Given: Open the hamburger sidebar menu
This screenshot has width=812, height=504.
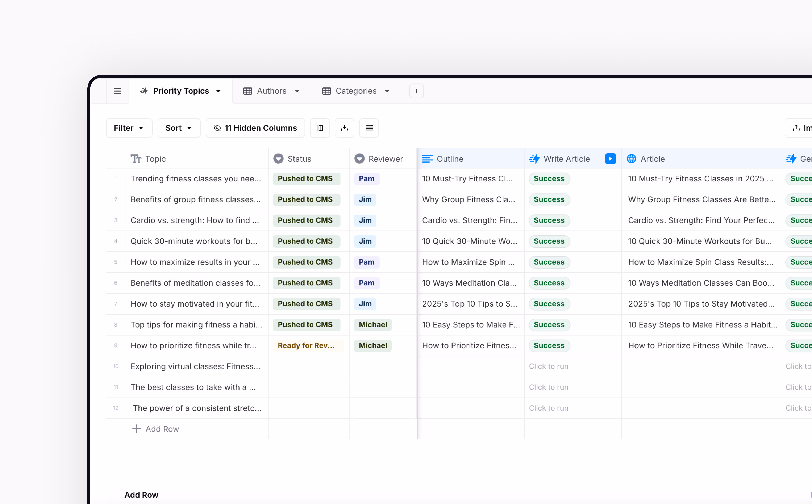Looking at the screenshot, I should (x=117, y=91).
